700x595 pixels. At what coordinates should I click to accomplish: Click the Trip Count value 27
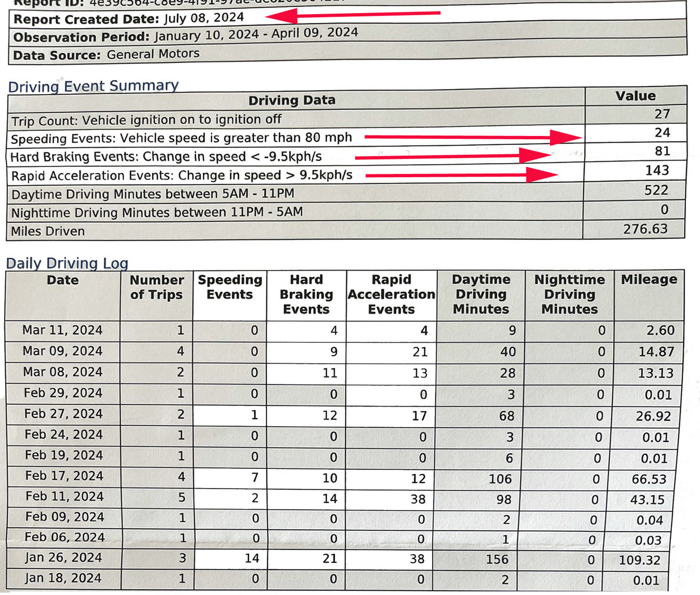pos(662,114)
